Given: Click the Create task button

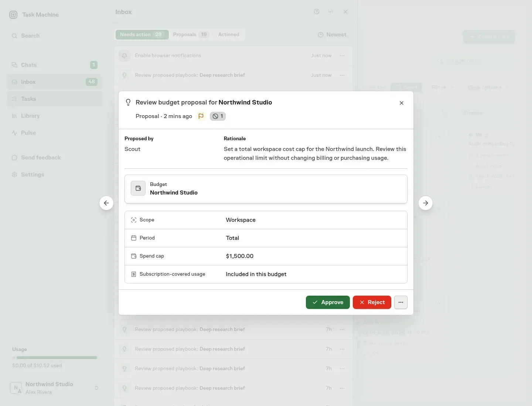Looking at the screenshot, I should pyautogui.click(x=489, y=37).
